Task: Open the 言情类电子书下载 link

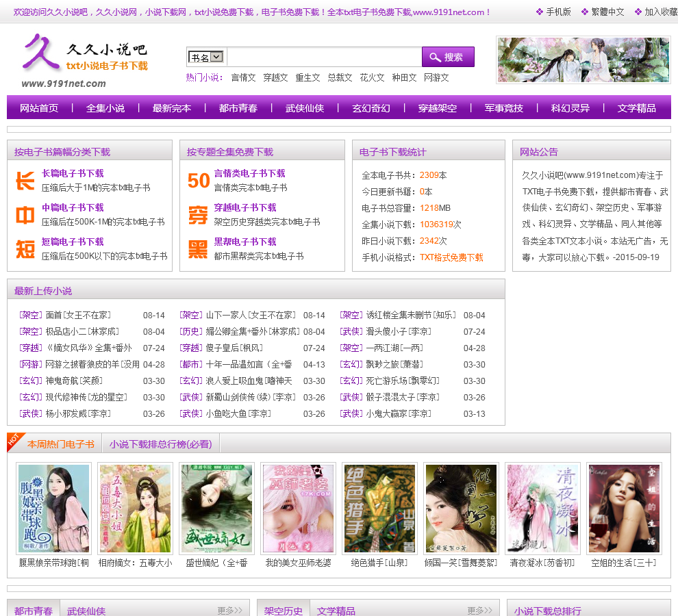Action: (x=249, y=173)
